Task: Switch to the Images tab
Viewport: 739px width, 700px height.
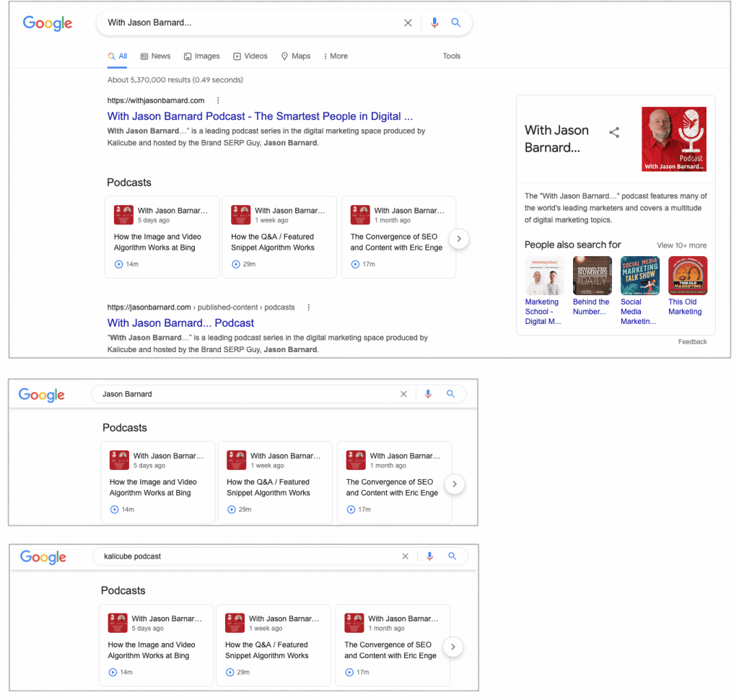Action: tap(202, 56)
